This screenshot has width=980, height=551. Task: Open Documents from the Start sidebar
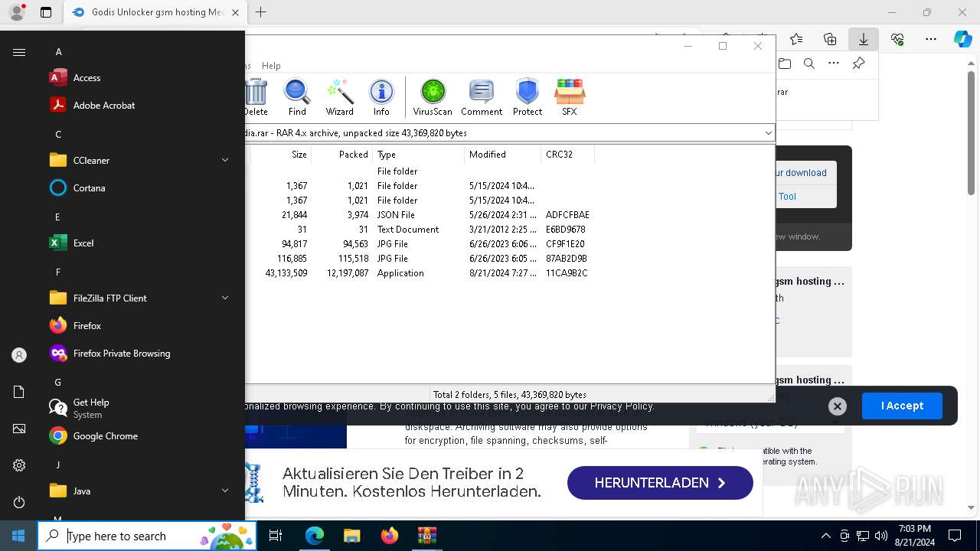click(19, 392)
